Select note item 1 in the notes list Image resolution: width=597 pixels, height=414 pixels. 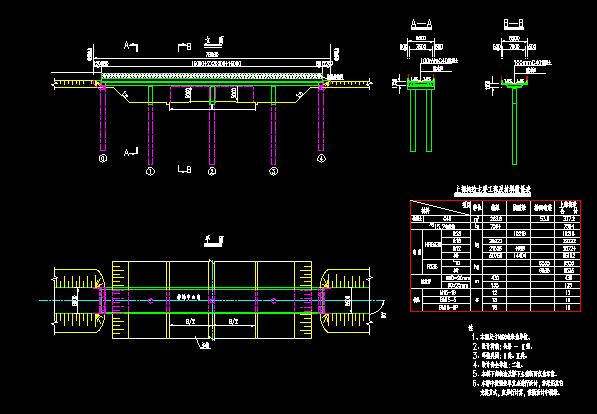click(501, 337)
